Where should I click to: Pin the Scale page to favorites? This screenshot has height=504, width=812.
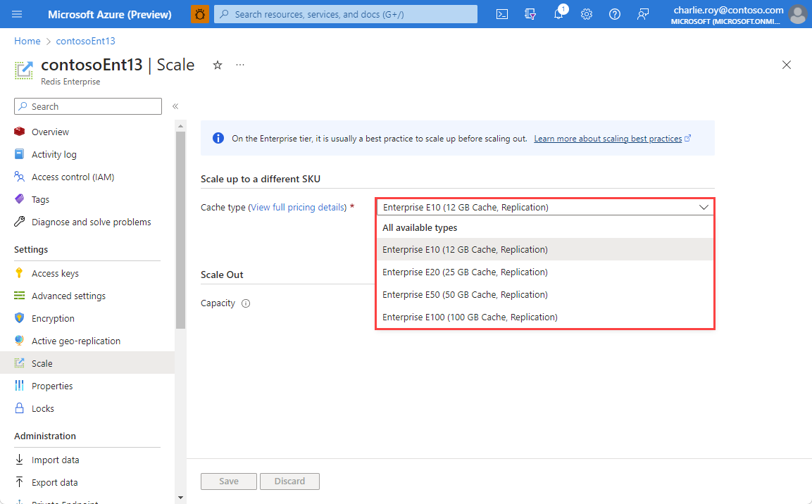click(217, 65)
